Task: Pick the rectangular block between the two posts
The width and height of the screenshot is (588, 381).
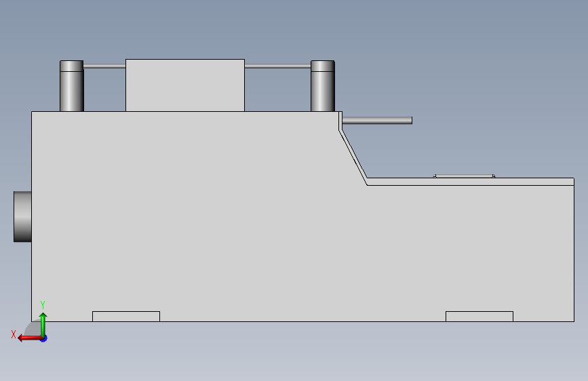Action: (185, 85)
